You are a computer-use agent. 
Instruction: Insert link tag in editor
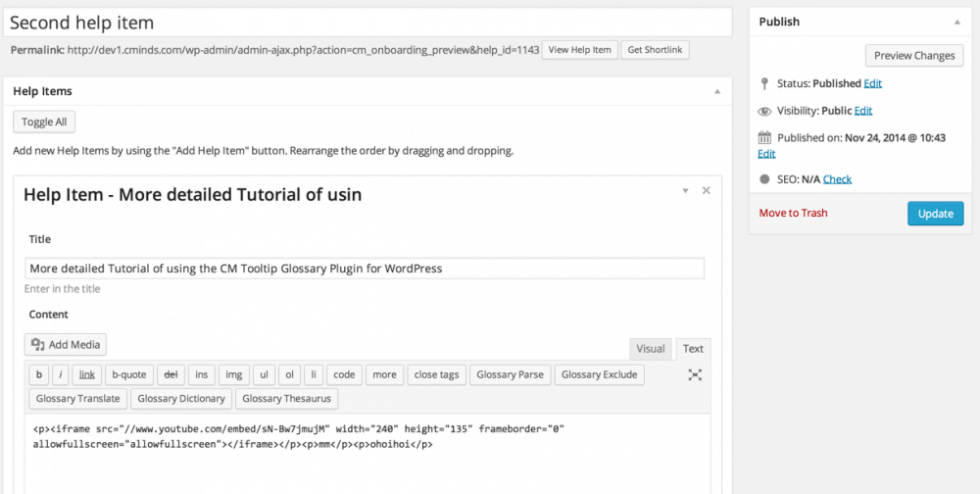tap(87, 374)
